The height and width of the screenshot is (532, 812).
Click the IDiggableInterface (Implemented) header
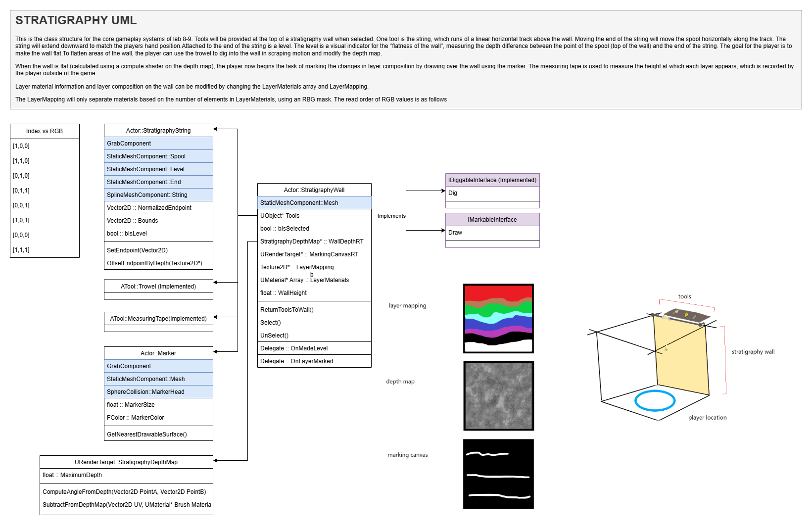[492, 180]
